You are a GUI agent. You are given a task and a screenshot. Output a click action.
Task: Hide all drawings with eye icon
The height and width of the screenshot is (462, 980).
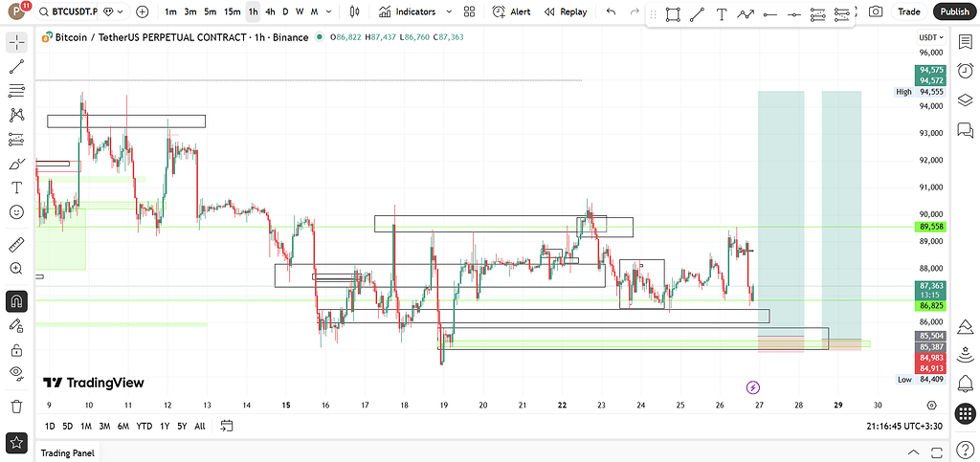click(16, 373)
